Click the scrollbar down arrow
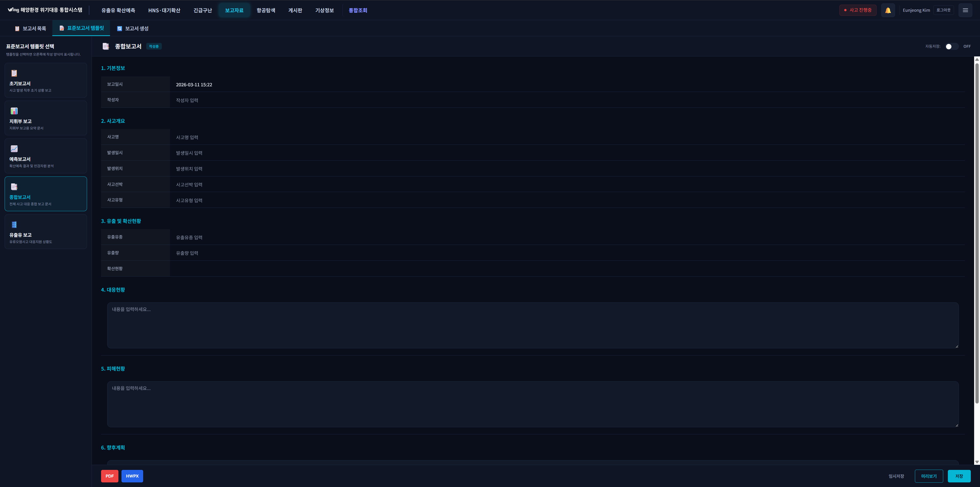The width and height of the screenshot is (980, 487). point(977,462)
